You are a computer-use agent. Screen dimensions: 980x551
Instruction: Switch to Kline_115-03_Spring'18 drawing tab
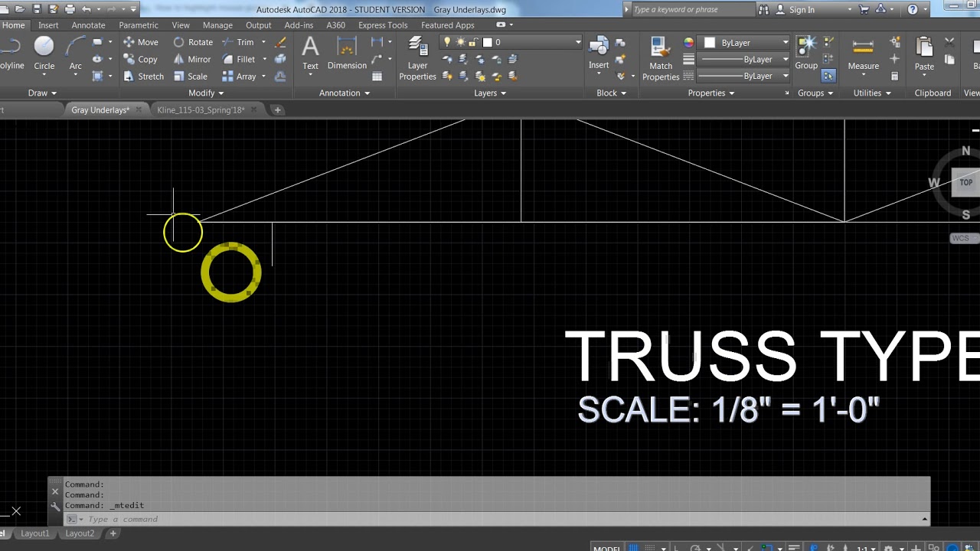(201, 109)
